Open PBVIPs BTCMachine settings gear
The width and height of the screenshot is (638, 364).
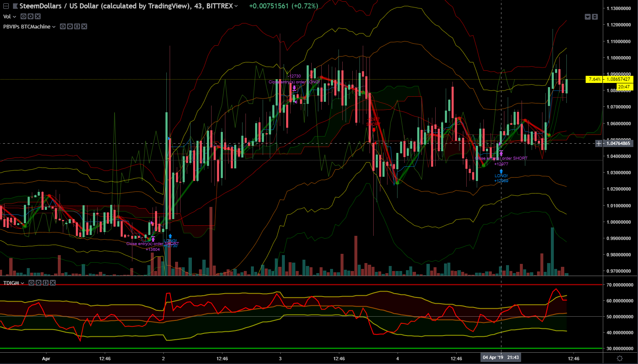tap(70, 26)
